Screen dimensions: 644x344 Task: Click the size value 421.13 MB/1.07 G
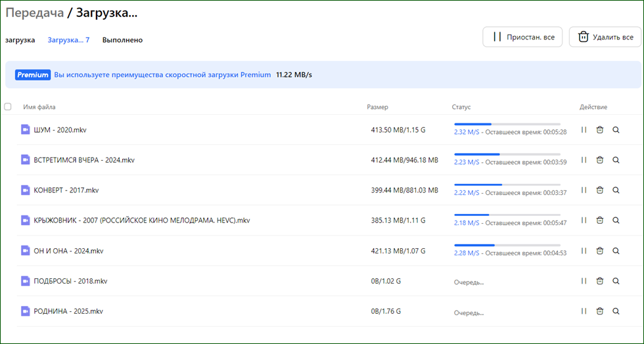coord(398,251)
